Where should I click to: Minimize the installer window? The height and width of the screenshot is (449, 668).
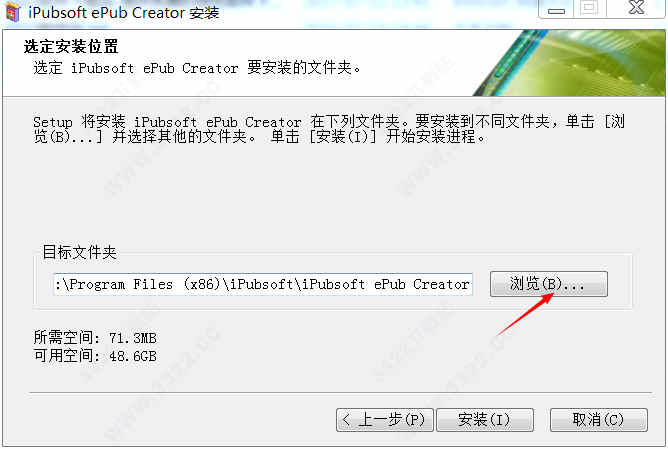556,9
